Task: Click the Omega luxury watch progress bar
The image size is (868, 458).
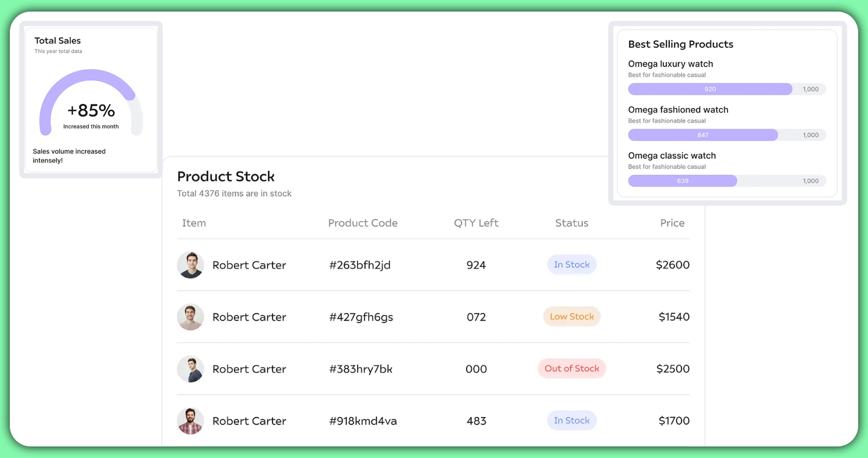Action: (727, 89)
